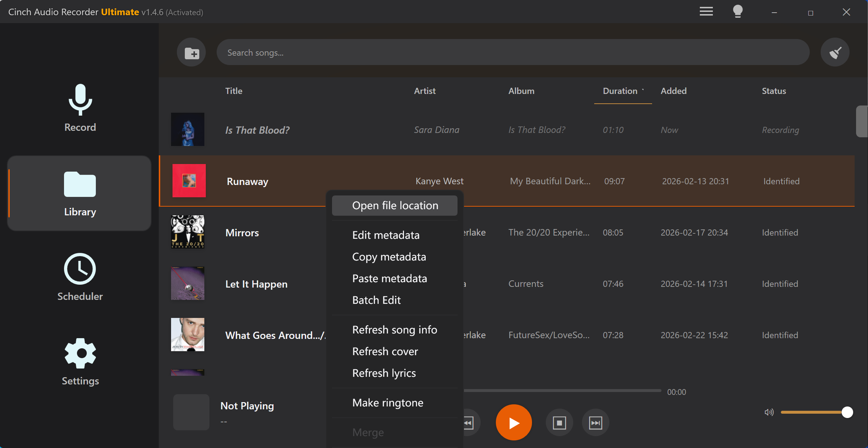Select Refresh cover menu entry
This screenshot has width=868, height=448.
pos(395,352)
